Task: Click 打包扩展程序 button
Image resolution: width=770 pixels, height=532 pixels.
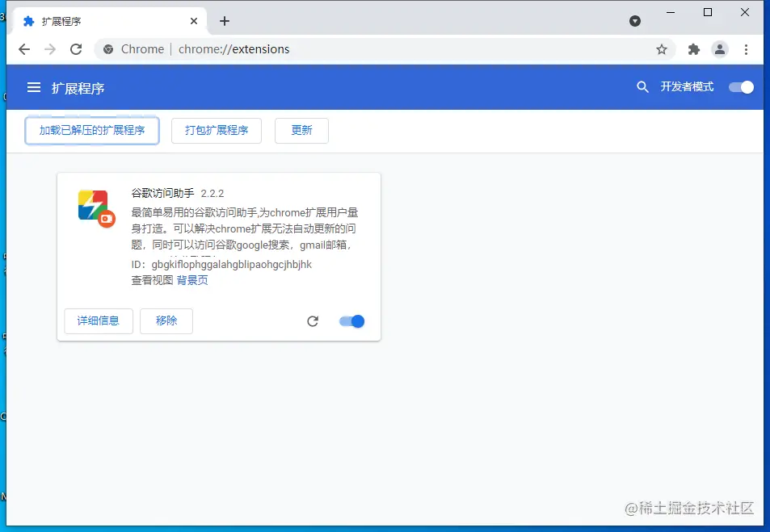Action: point(216,131)
